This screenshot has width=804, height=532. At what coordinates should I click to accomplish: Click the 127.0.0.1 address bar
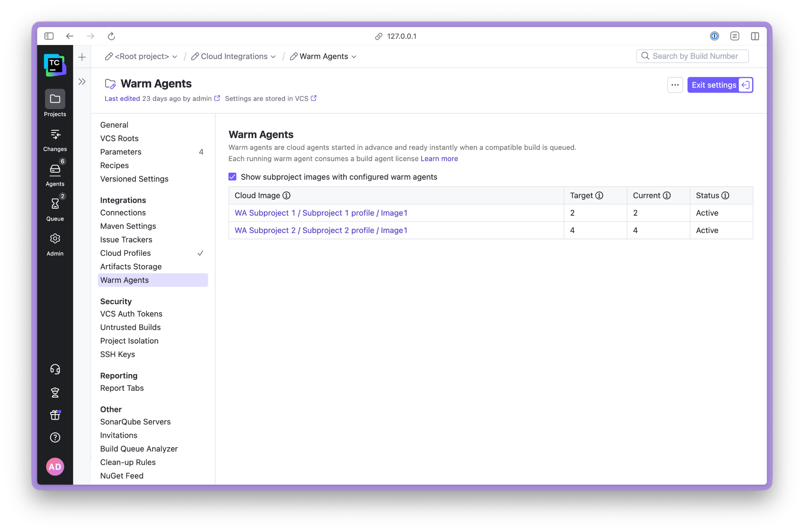click(x=396, y=36)
